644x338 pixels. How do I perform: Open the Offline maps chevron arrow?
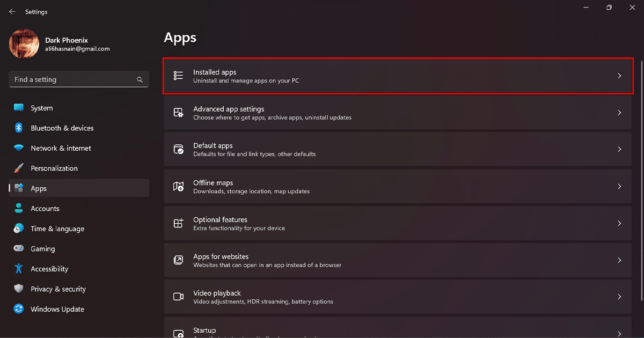(x=619, y=186)
